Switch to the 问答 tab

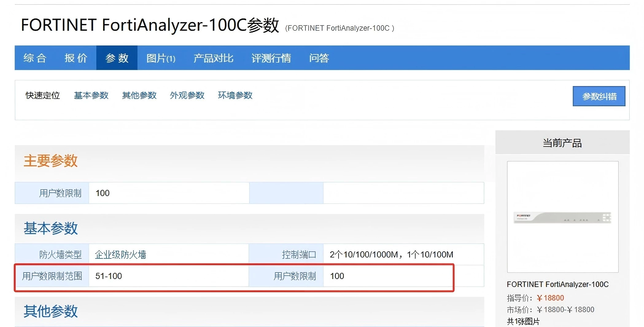pyautogui.click(x=319, y=58)
